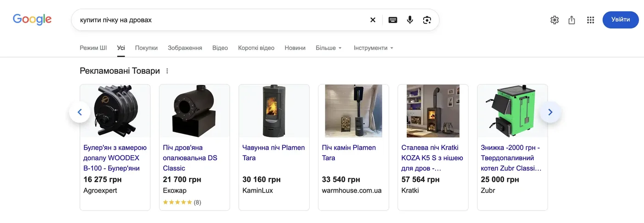Viewport: 644px width, 223px height.
Task: Open the Покупки tab
Action: [146, 48]
